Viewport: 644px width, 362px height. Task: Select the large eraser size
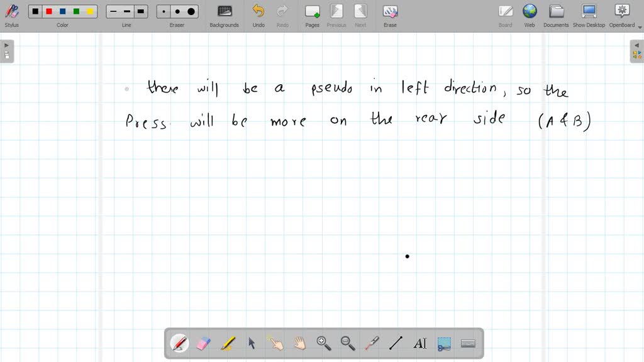pyautogui.click(x=191, y=11)
